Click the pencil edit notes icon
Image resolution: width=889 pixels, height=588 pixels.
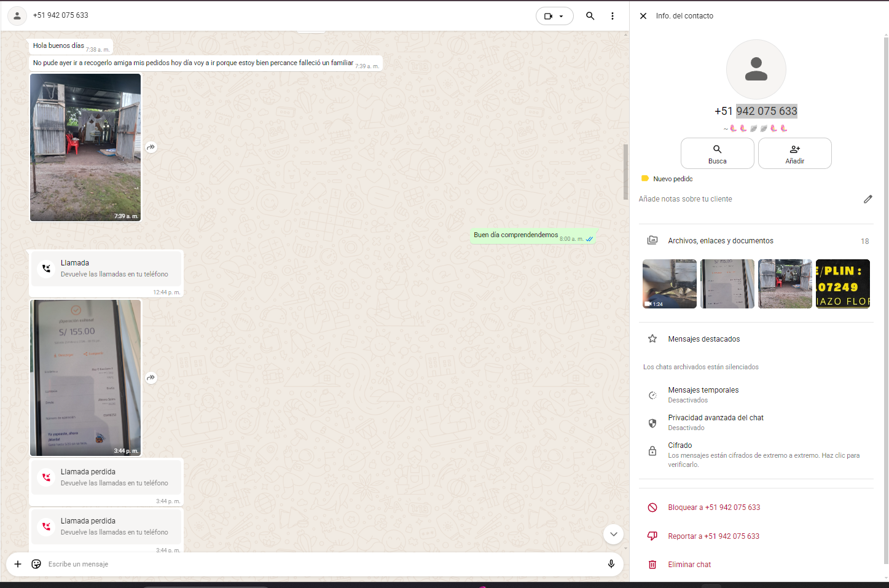(867, 199)
